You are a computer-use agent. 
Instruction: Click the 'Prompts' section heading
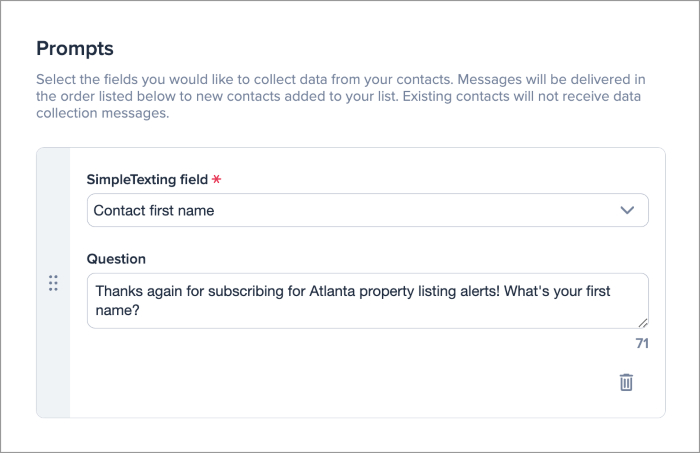[x=75, y=47]
